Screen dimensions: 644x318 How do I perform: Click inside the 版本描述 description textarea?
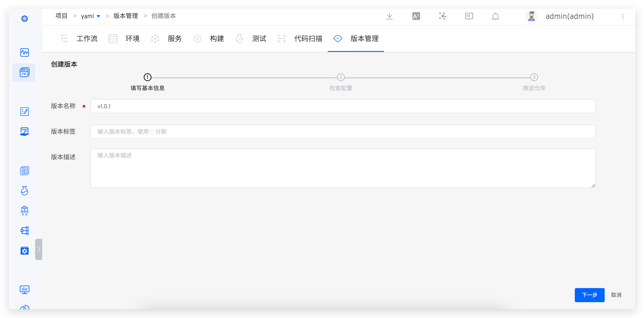[342, 168]
